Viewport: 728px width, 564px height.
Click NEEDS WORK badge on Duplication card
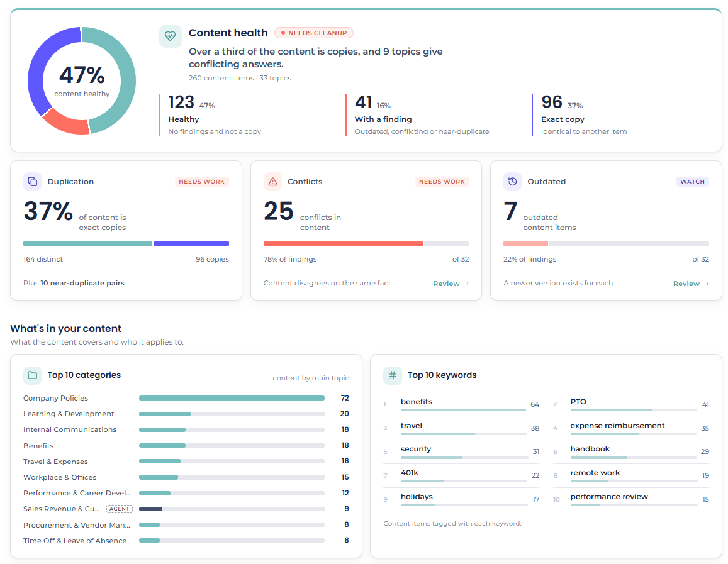pyautogui.click(x=201, y=181)
